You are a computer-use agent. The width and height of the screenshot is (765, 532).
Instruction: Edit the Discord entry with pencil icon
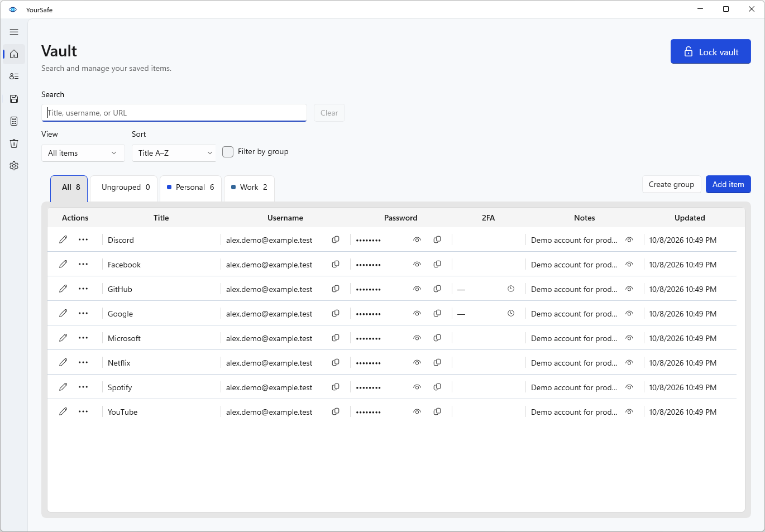tap(63, 239)
